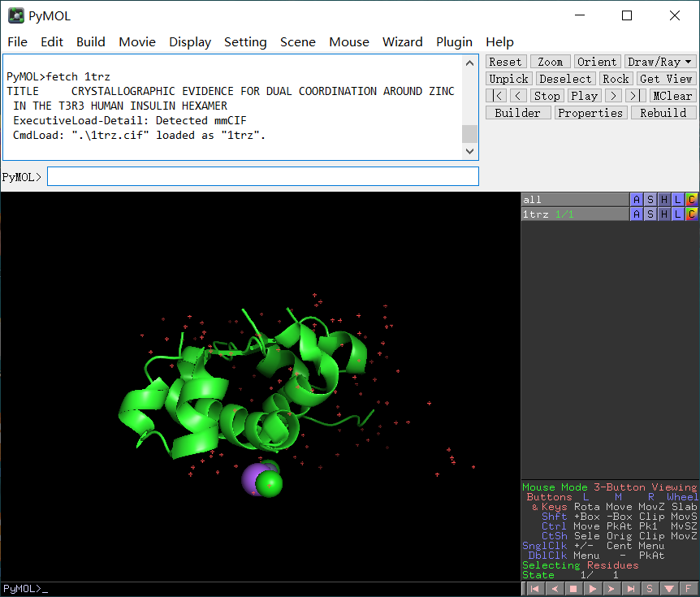Open the Draw/Ray dropdown
Image resolution: width=700 pixels, height=597 pixels.
pyautogui.click(x=660, y=62)
